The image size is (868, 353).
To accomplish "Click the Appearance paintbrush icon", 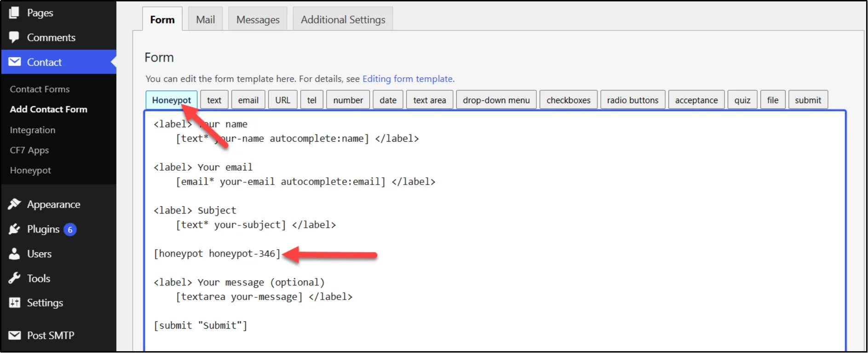I will pyautogui.click(x=14, y=204).
